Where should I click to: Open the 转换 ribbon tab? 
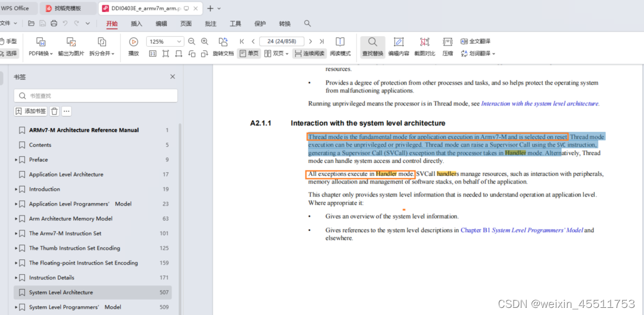(285, 24)
